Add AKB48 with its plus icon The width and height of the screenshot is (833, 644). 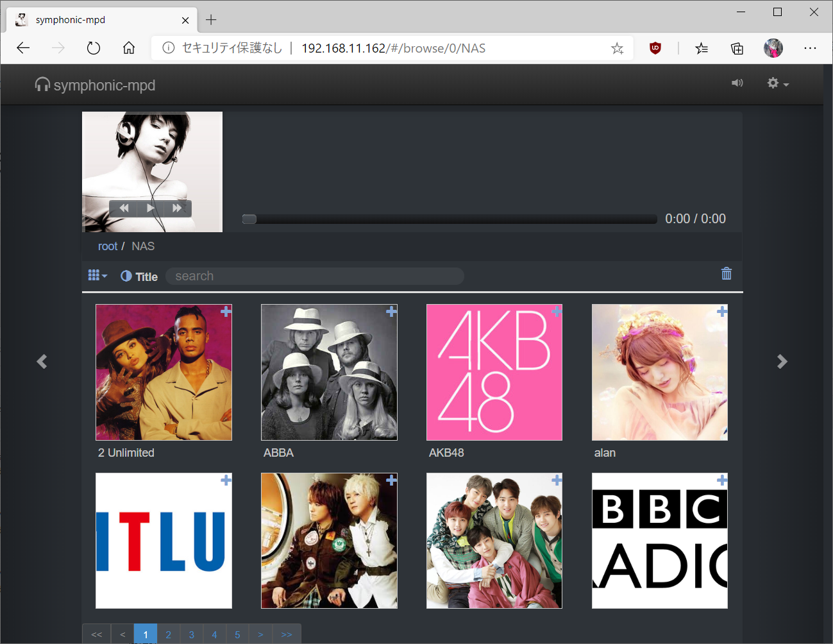tap(557, 312)
